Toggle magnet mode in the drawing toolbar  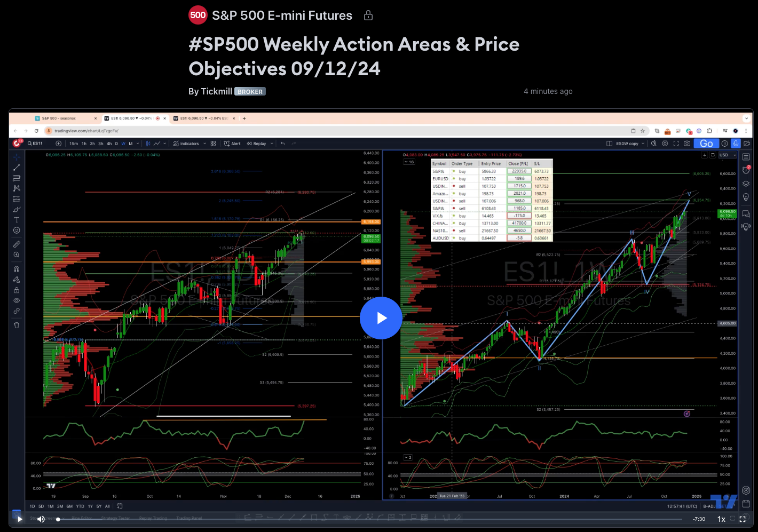pos(17,269)
